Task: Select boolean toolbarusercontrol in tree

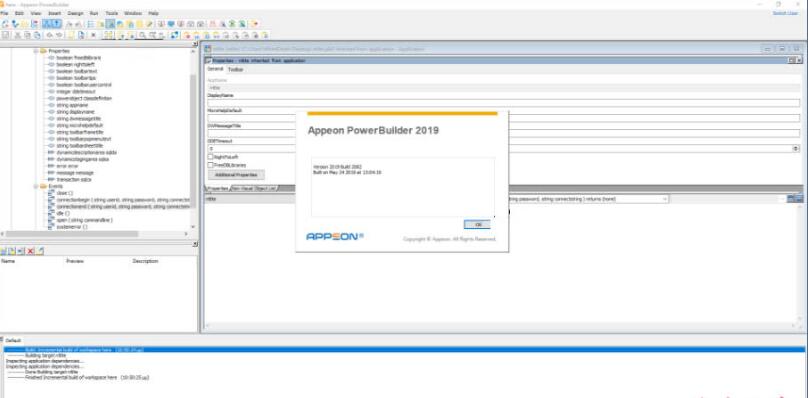Action: [x=84, y=85]
